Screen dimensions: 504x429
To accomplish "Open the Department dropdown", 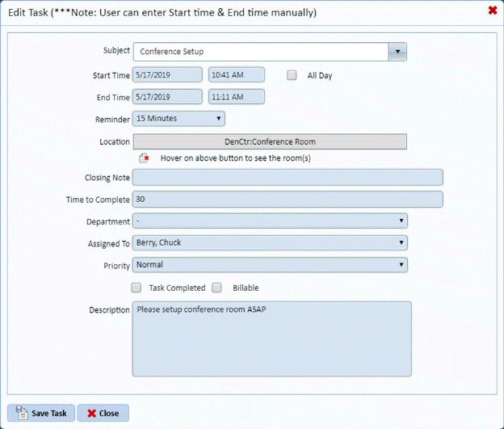I will (x=270, y=221).
